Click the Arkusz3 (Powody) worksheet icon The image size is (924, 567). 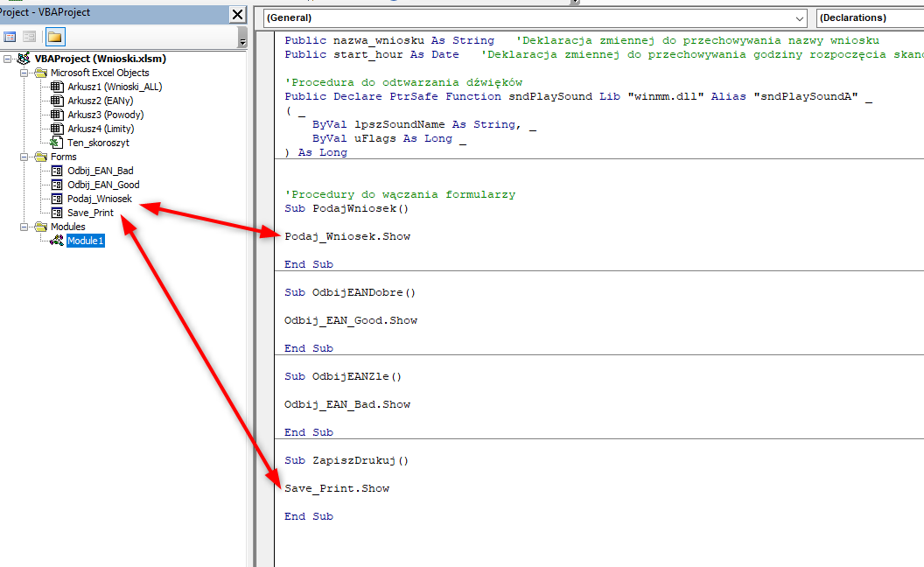[57, 115]
